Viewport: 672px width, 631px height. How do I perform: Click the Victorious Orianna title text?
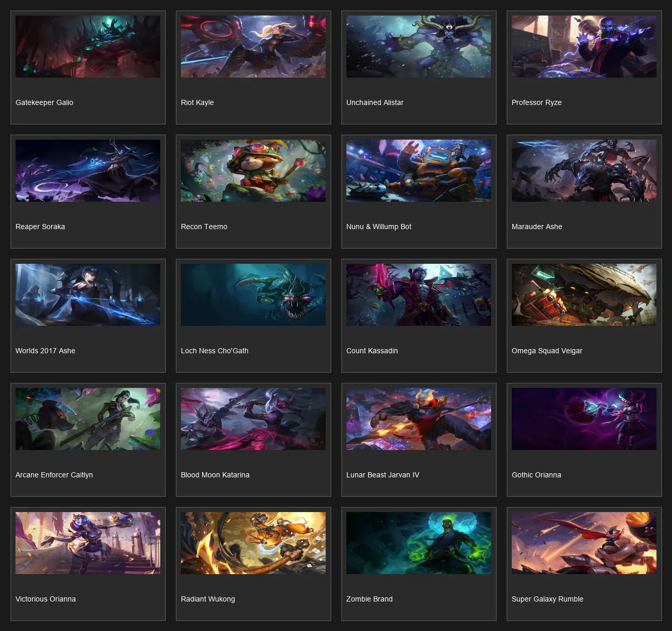tap(45, 599)
